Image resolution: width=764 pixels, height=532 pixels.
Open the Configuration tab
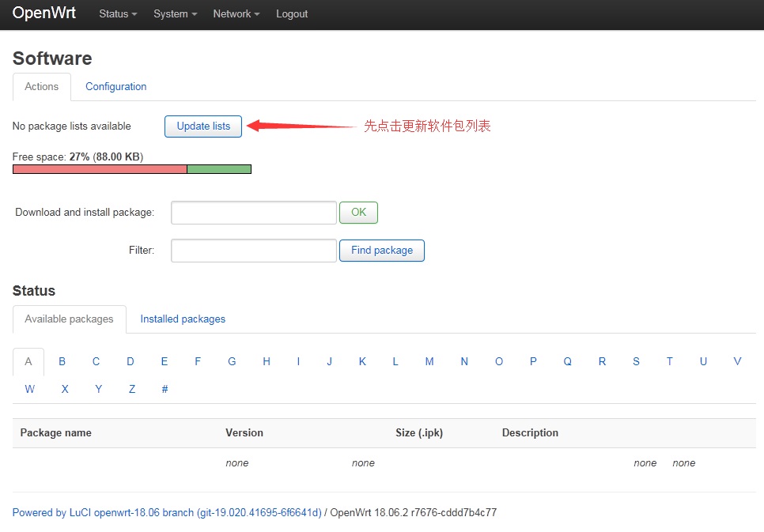click(x=116, y=87)
